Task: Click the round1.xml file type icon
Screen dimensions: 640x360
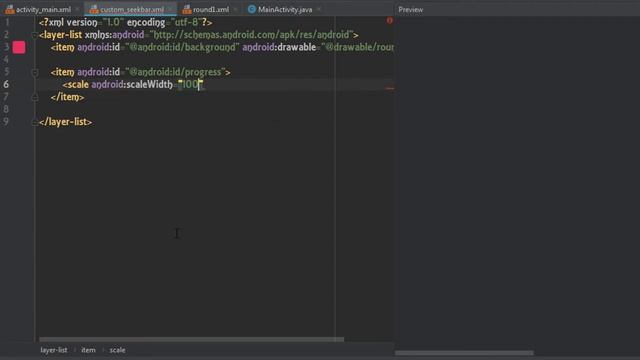Action: click(187, 9)
